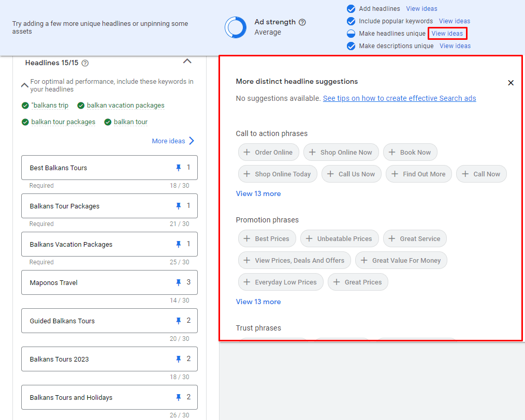Add the Shop Online Today phrase chip
This screenshot has width=525, height=420.
click(x=278, y=174)
